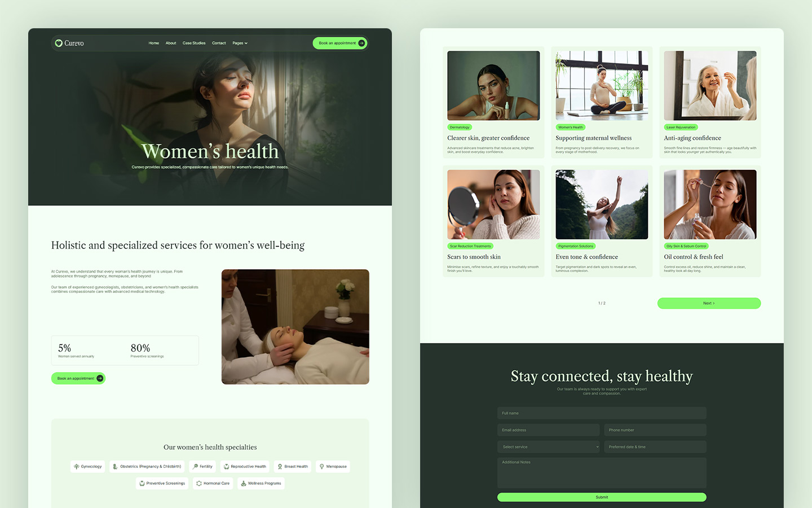Click the Hormonal Care hexagon icon
812x508 pixels.
[199, 483]
